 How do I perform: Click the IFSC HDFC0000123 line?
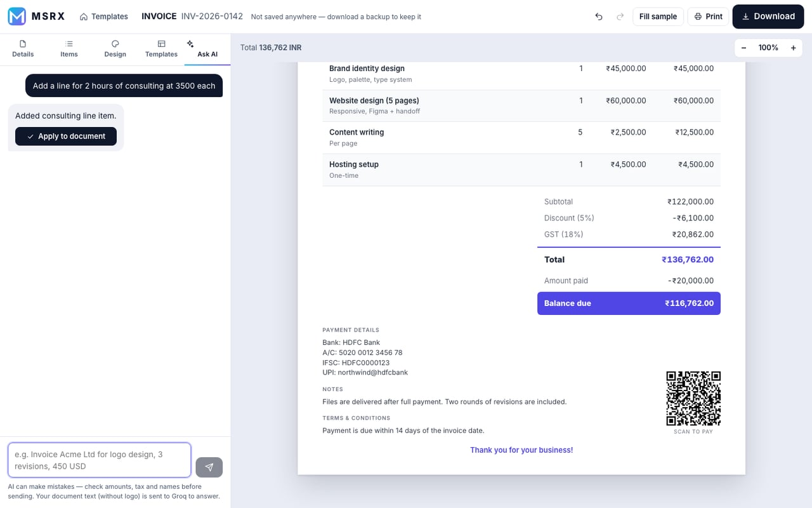click(356, 363)
